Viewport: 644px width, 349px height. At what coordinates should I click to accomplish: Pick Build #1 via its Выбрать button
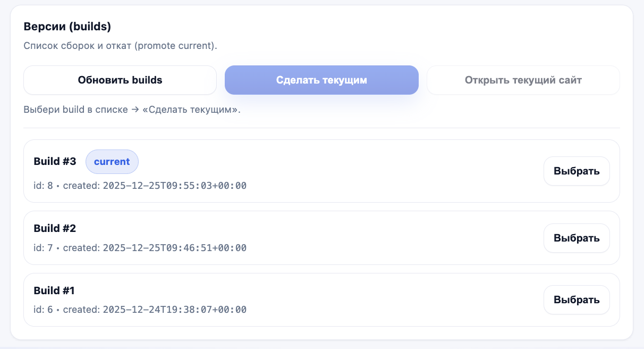tap(576, 300)
